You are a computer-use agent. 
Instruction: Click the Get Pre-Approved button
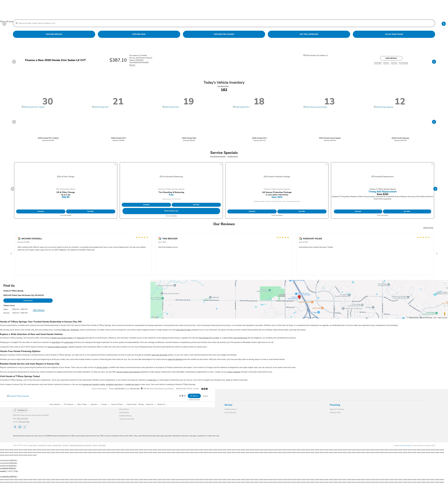(x=309, y=34)
